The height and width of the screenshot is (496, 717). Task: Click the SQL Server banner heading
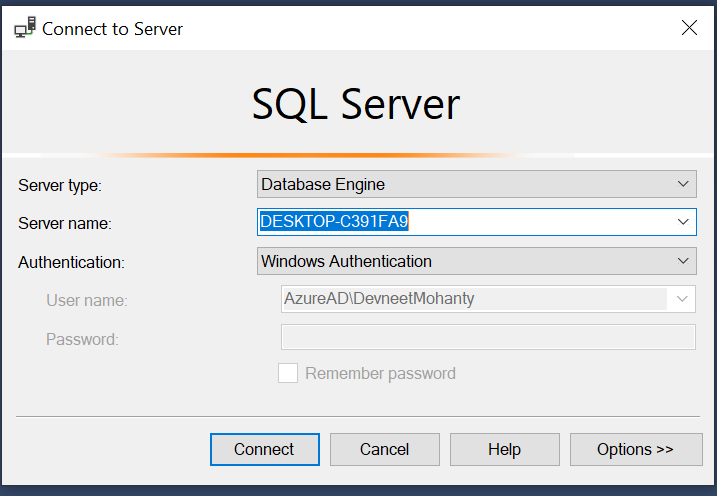tap(356, 104)
